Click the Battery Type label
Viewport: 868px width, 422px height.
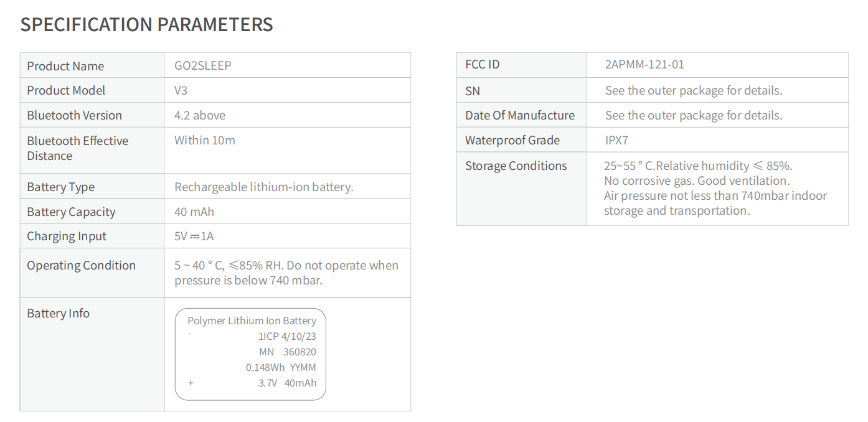pos(60,187)
